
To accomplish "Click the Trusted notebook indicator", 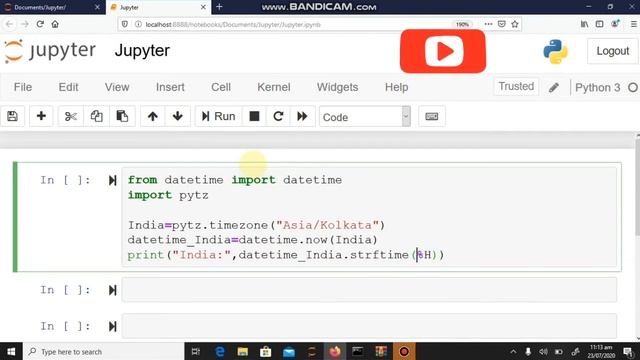I will click(516, 87).
